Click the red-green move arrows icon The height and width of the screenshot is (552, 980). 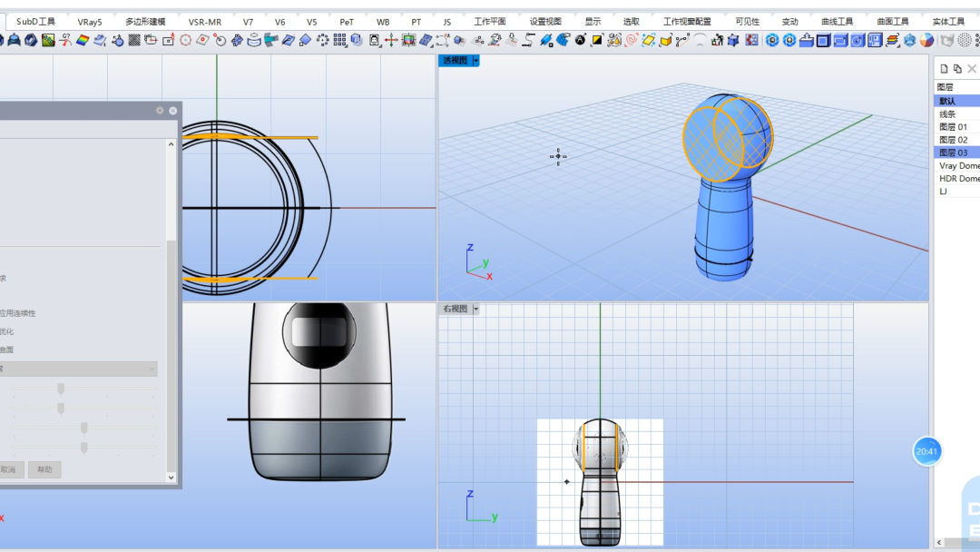pyautogui.click(x=390, y=41)
